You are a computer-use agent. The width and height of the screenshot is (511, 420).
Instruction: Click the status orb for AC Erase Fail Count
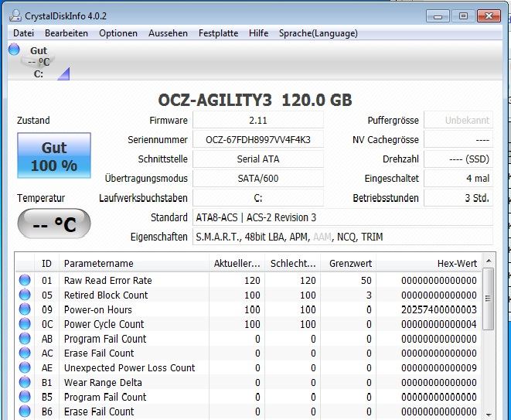(25, 353)
